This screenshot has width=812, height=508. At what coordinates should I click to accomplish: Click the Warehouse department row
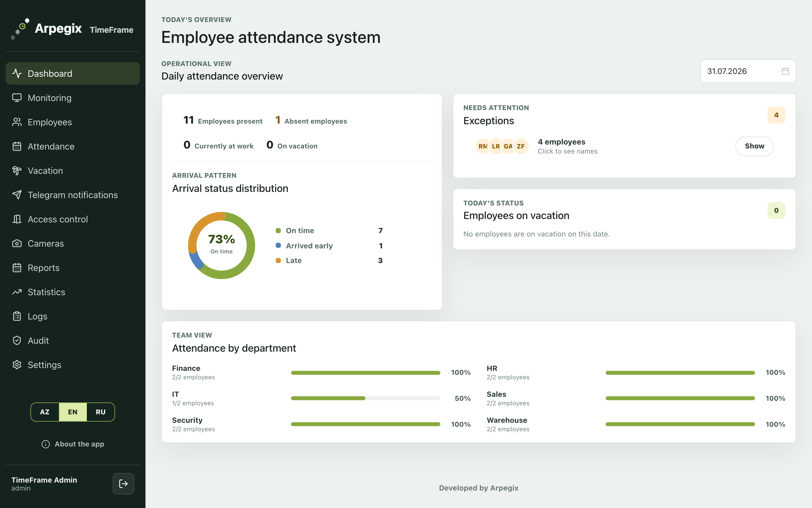click(x=636, y=424)
